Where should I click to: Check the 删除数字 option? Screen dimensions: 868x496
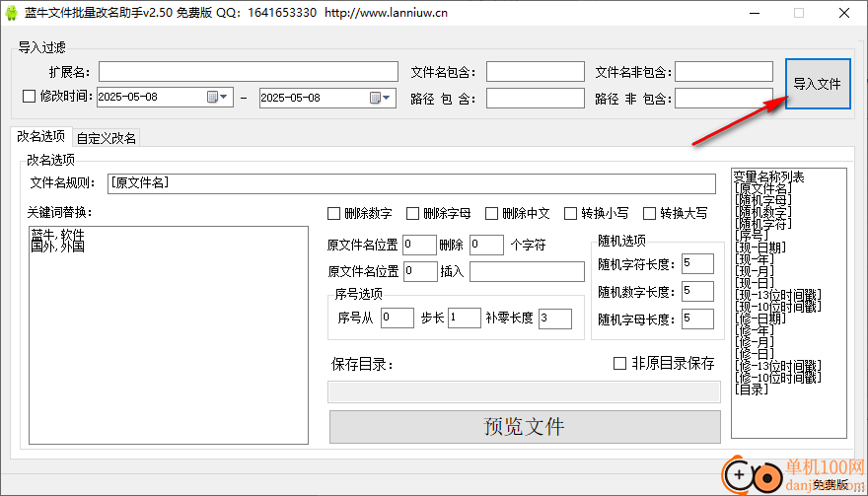[x=333, y=213]
